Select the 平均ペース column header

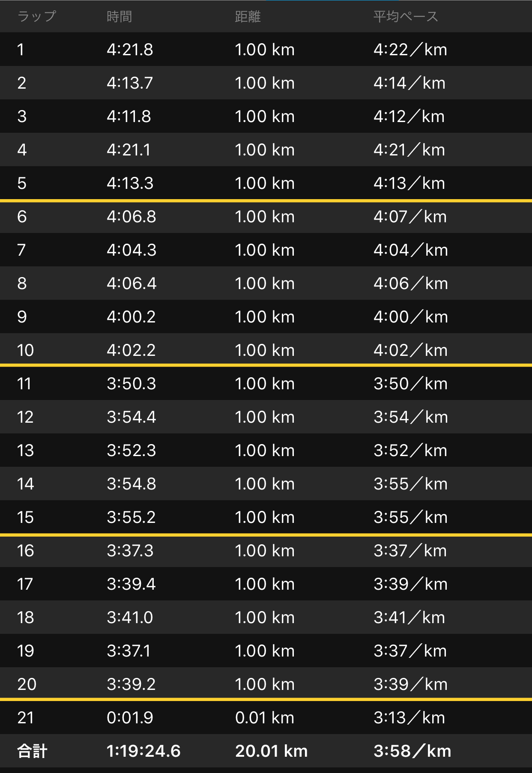coord(406,16)
